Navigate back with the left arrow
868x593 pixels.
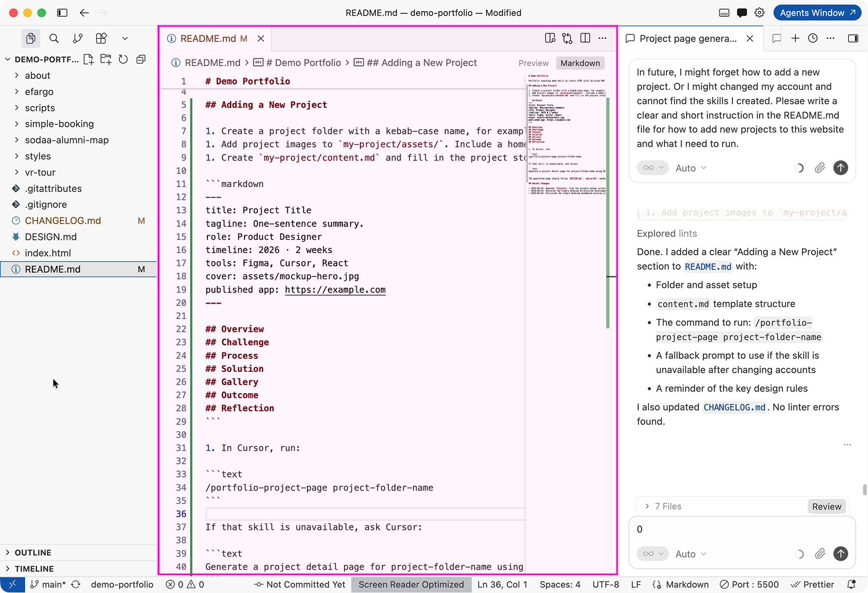(x=85, y=13)
